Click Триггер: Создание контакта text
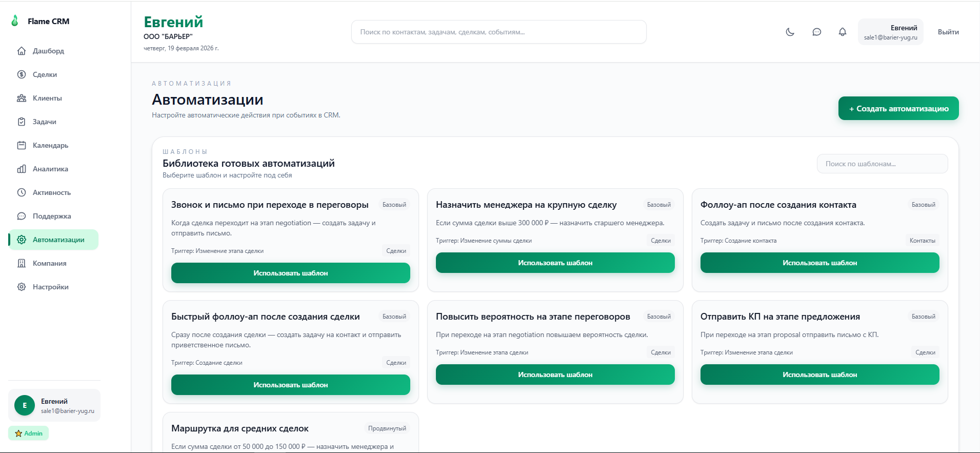The image size is (980, 453). point(738,241)
